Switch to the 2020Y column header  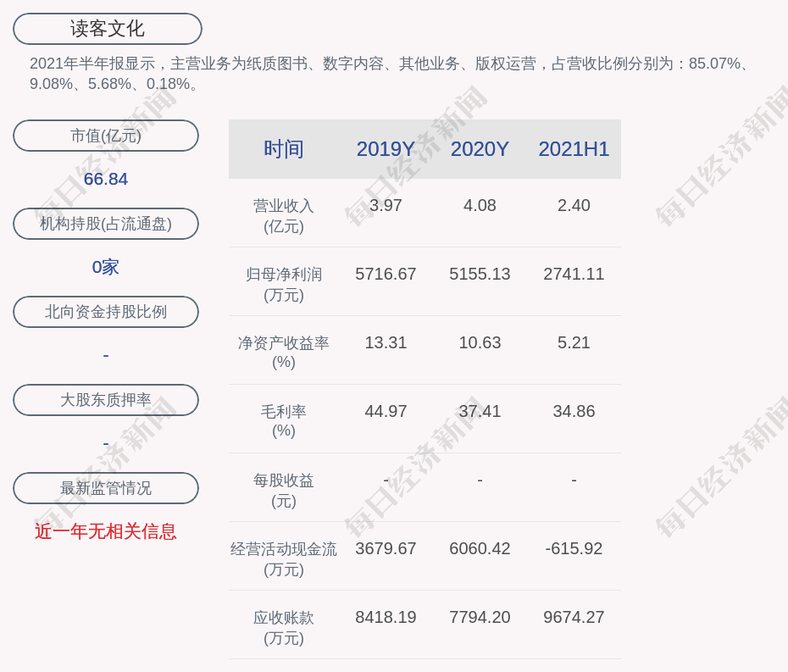click(480, 149)
